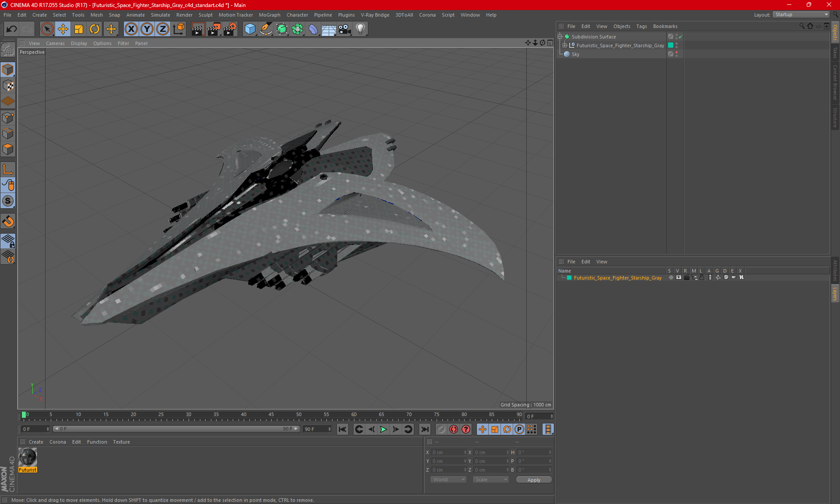Go to end of animation
The image size is (840, 504).
coord(424,429)
